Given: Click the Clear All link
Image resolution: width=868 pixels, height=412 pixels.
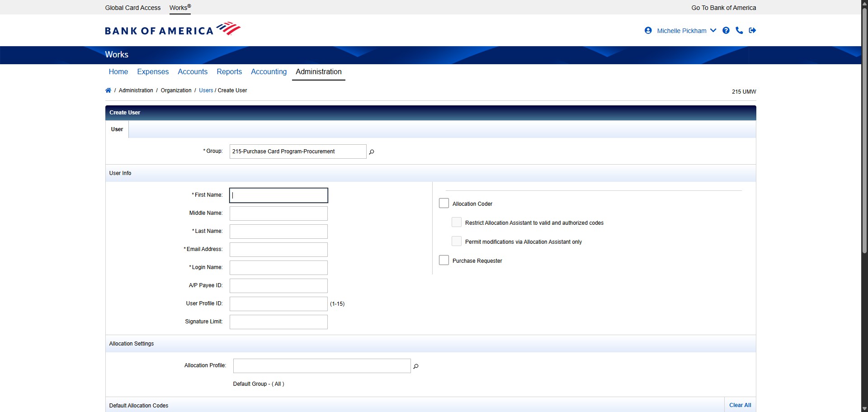Looking at the screenshot, I should coord(740,405).
